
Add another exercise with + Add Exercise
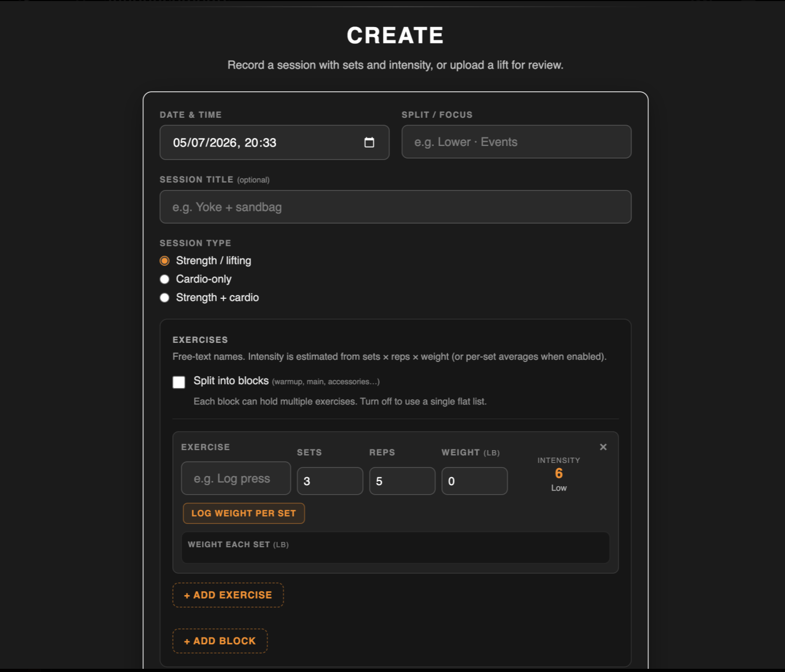coord(228,595)
